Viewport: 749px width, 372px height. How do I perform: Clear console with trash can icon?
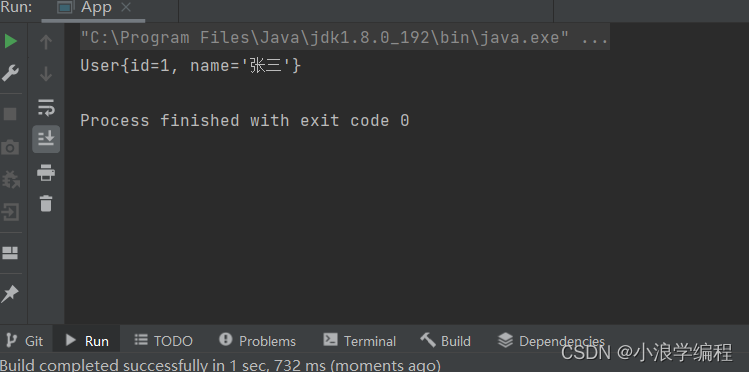[46, 203]
